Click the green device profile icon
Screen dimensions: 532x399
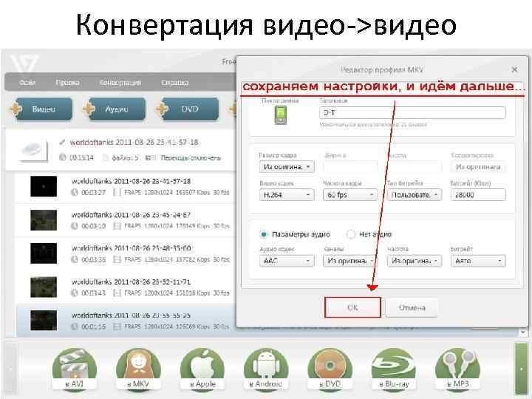coord(280,115)
